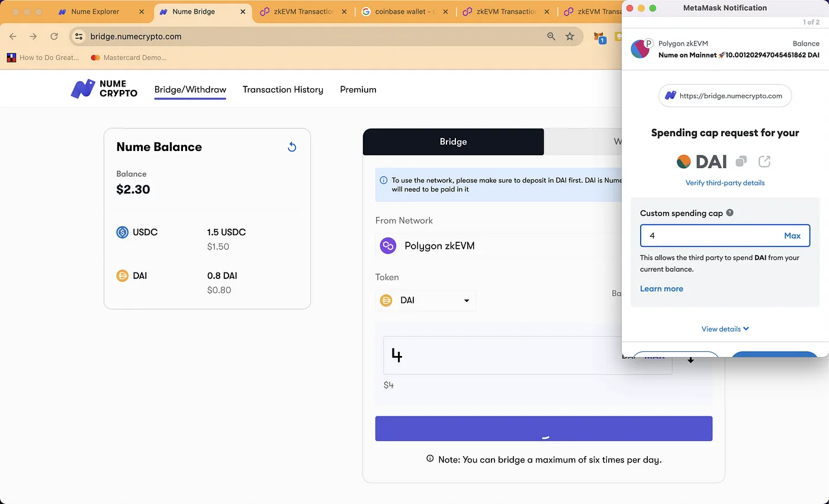The width and height of the screenshot is (829, 504).
Task: Click the site info icon in address bar
Action: [79, 36]
